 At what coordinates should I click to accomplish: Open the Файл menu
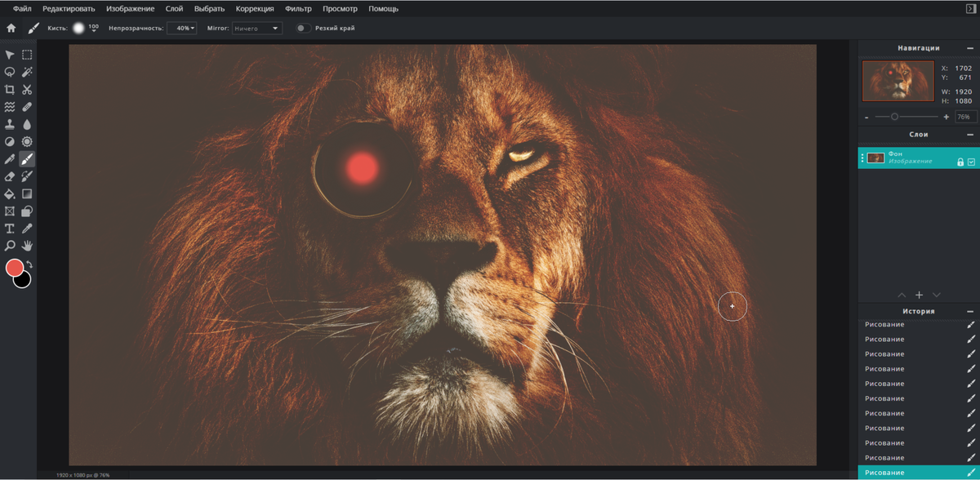22,8
